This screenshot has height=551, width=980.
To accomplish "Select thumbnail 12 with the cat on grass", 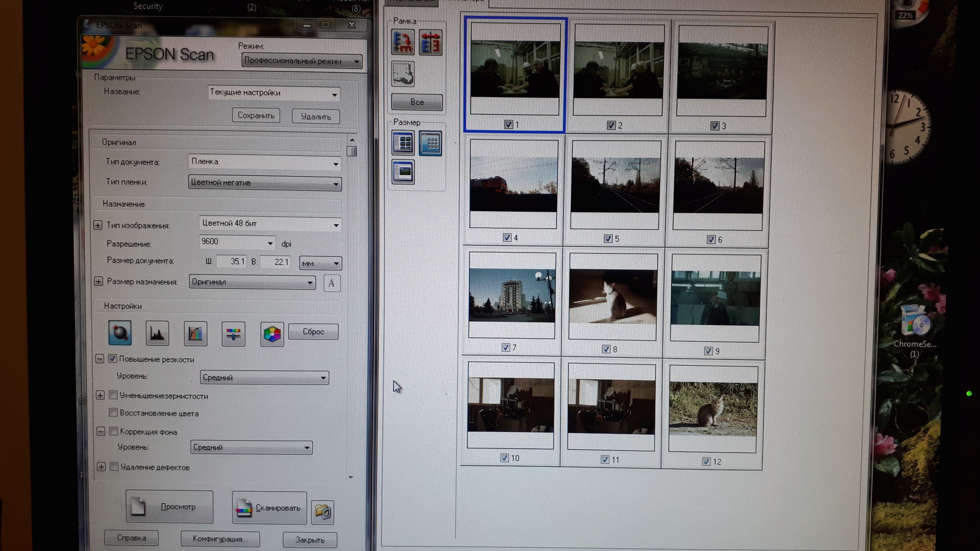I will [713, 409].
